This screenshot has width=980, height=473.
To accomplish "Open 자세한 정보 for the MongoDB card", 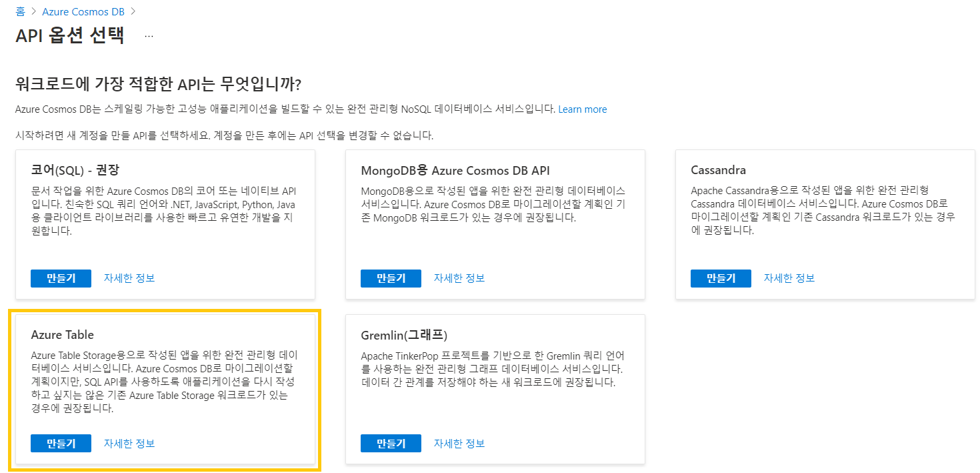I will coord(459,278).
